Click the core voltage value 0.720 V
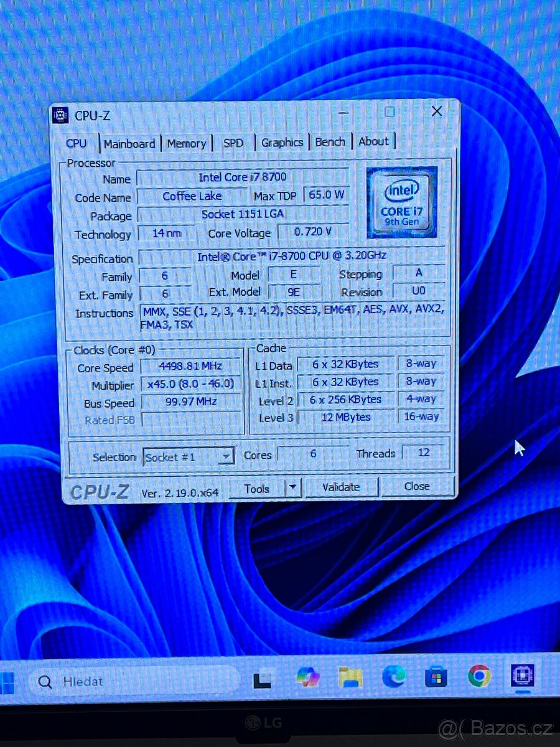The width and height of the screenshot is (560, 747). pos(313,232)
